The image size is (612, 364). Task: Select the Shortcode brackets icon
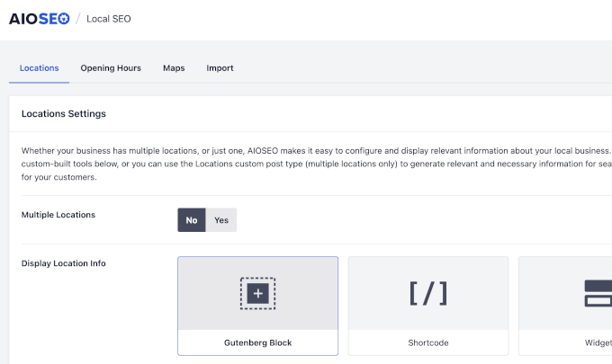pos(427,293)
